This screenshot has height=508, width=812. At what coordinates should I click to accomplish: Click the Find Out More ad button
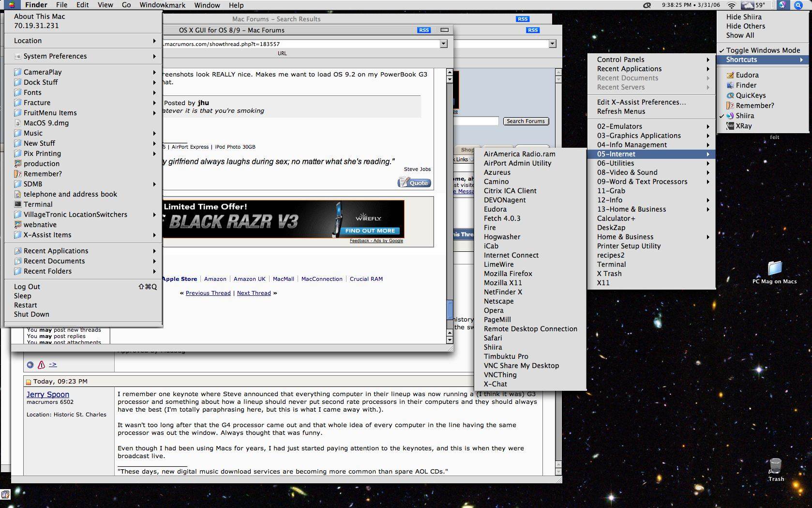pyautogui.click(x=370, y=231)
